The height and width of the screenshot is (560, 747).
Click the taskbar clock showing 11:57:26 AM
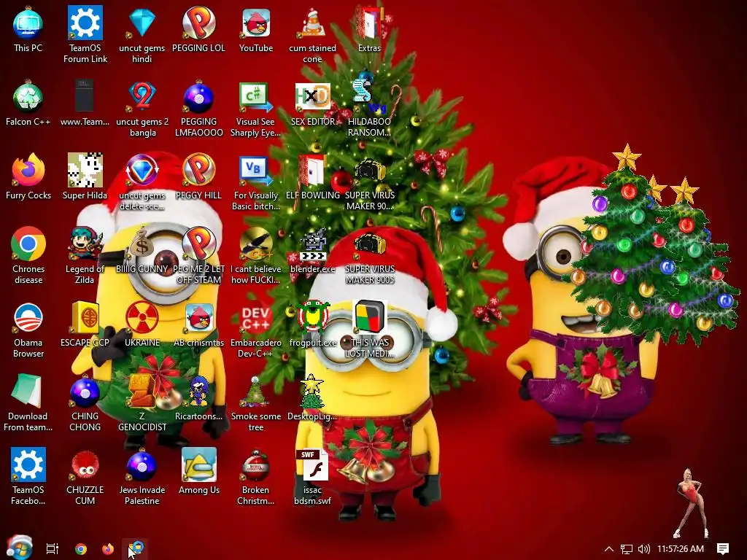click(x=681, y=548)
